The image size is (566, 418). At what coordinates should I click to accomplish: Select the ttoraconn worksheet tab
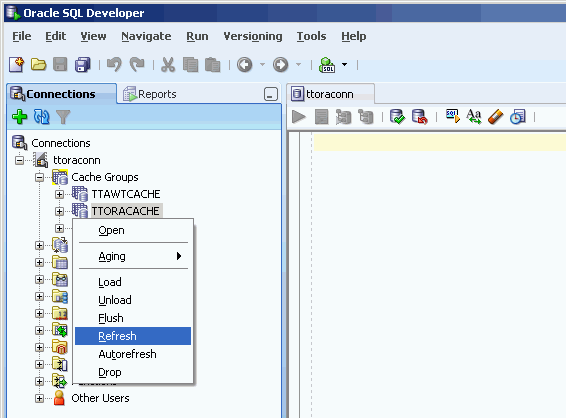coord(330,94)
